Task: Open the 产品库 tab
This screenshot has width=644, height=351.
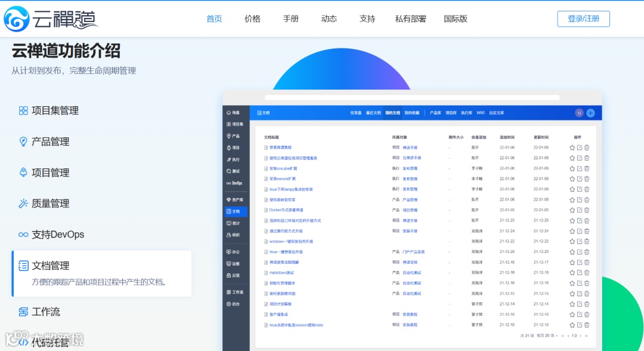Action: 435,113
